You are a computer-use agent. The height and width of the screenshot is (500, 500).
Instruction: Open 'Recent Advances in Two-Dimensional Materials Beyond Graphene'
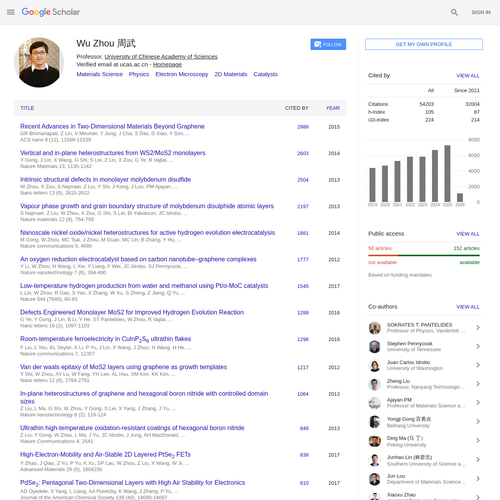point(112,126)
